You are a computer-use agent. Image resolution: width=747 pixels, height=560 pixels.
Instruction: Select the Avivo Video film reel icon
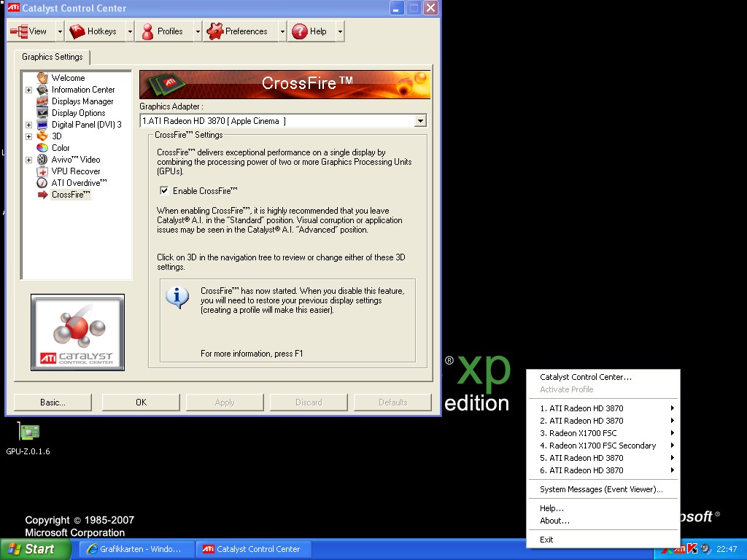click(x=42, y=160)
